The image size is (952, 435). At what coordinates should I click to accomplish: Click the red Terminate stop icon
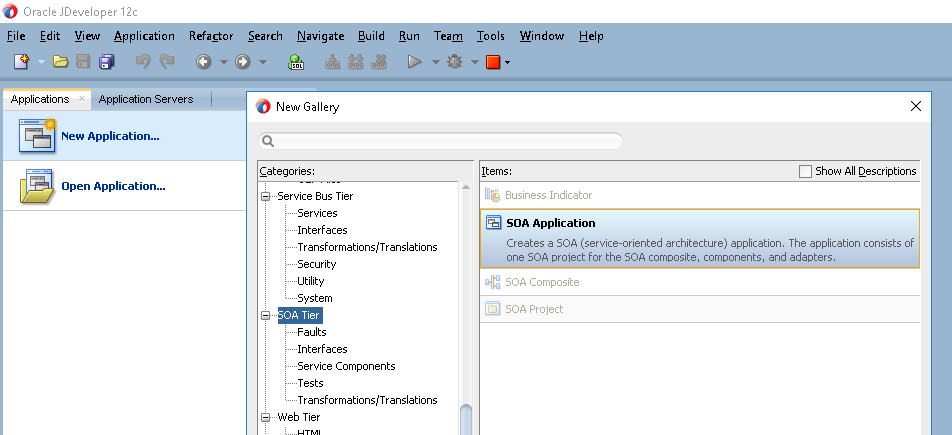point(493,62)
